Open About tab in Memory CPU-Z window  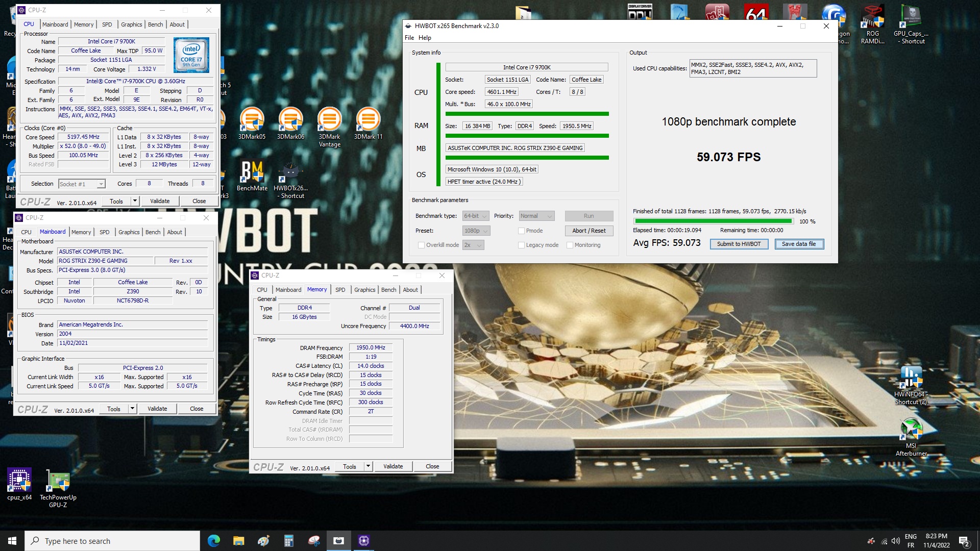click(410, 290)
